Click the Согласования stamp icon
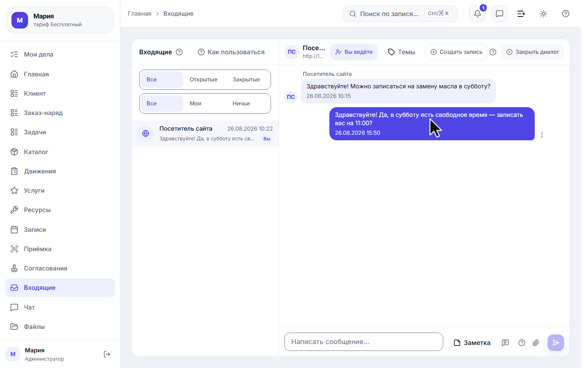This screenshot has width=588, height=368. (14, 268)
